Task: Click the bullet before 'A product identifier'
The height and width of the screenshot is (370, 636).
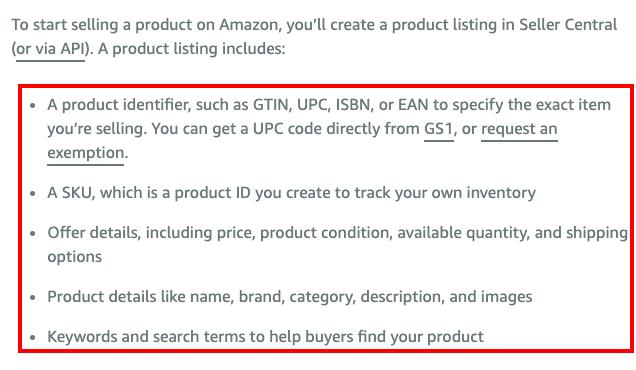Action: click(x=33, y=105)
